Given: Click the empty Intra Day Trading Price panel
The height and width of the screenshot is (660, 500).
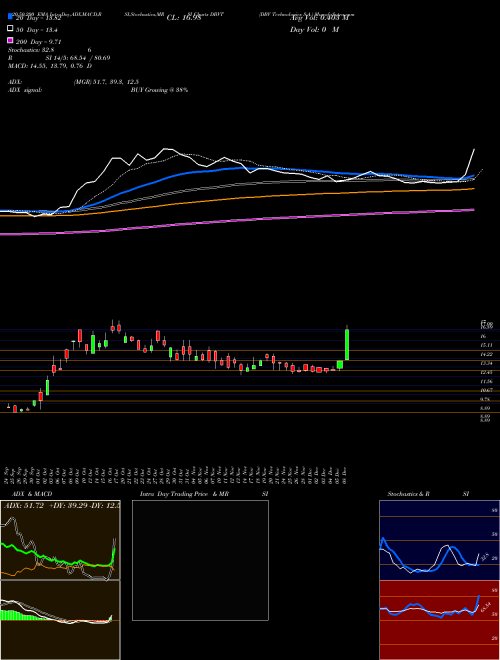Looking at the screenshot, I should (200, 560).
